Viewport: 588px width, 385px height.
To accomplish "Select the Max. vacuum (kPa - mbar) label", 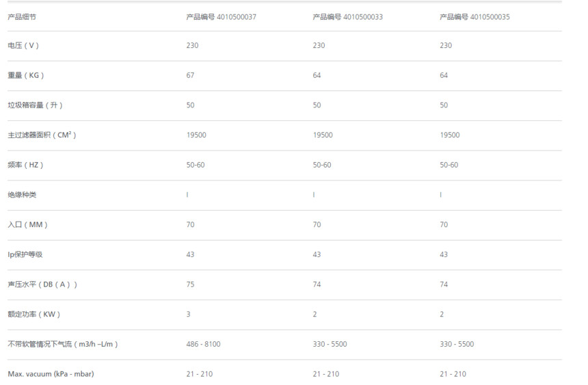I will [51, 374].
